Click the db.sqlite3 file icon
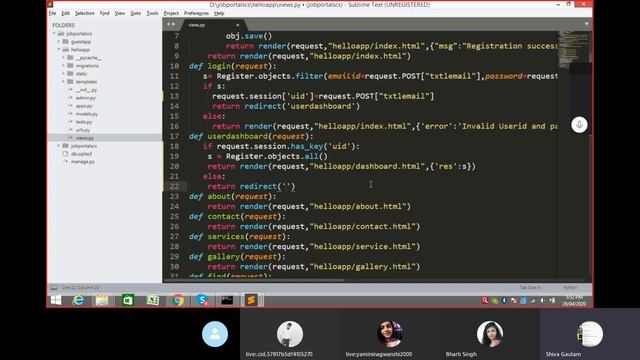Screen dimensions: 640x360 (65, 154)
